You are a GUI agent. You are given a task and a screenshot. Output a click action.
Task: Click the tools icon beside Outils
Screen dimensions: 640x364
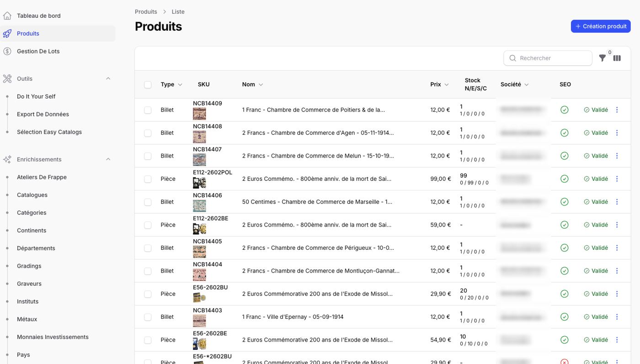(7, 79)
